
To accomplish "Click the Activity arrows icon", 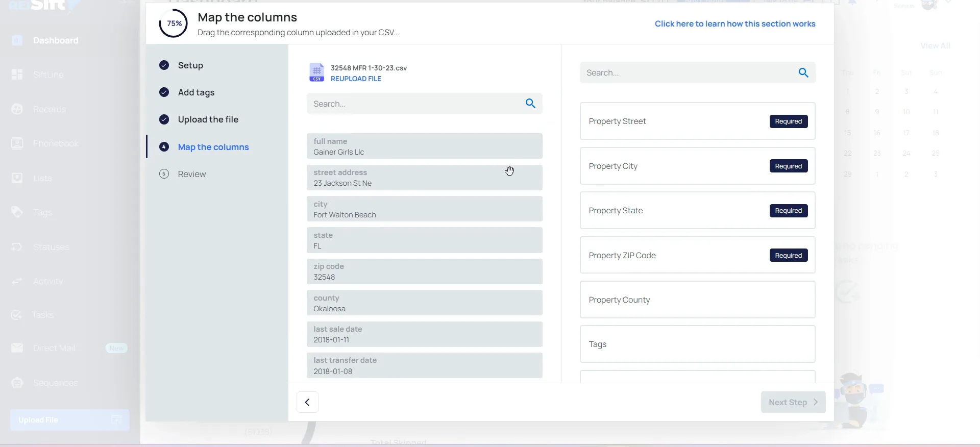I will click(17, 281).
